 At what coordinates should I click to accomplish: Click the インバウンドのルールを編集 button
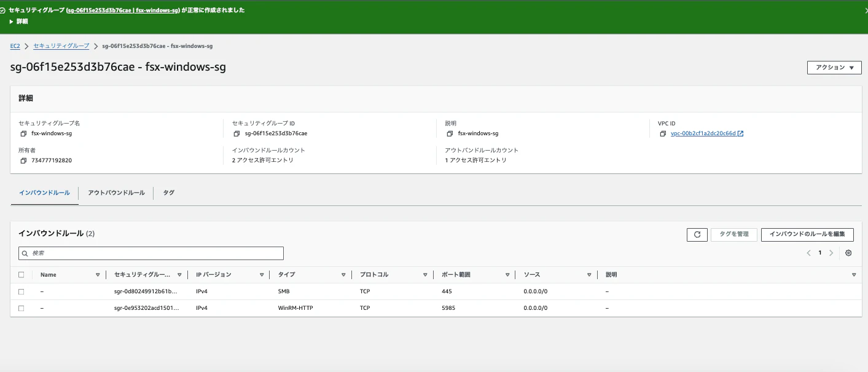[x=807, y=234]
